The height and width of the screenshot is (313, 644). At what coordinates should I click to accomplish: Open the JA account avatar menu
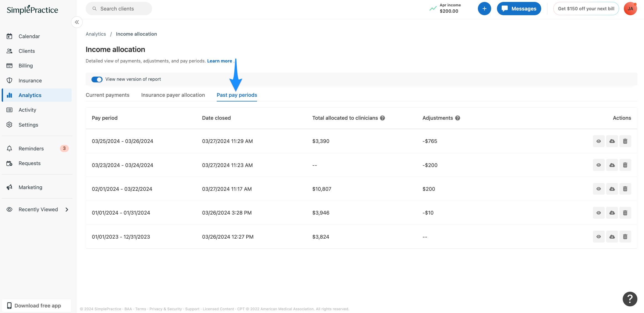[x=630, y=9]
